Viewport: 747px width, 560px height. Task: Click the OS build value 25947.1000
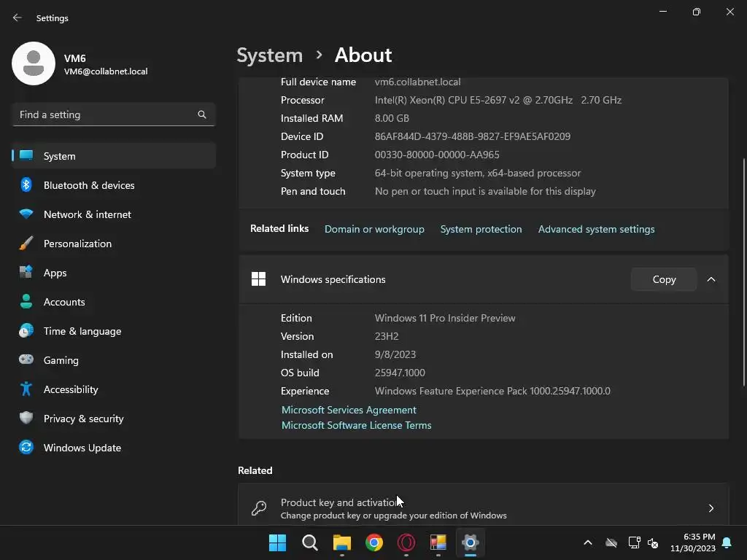[400, 373]
